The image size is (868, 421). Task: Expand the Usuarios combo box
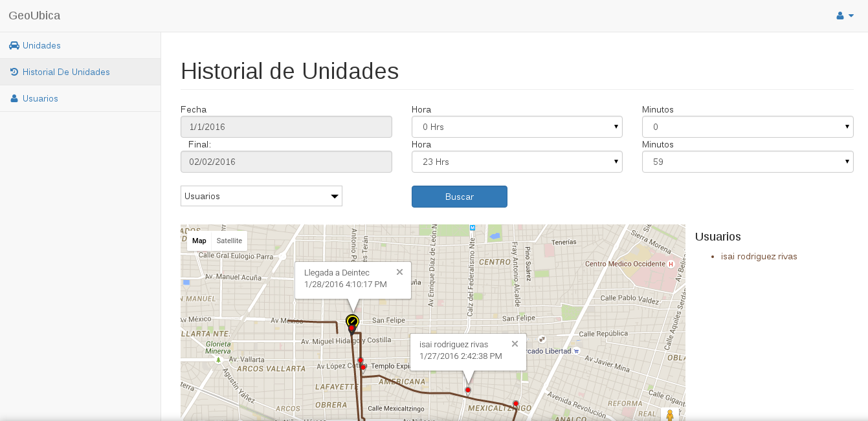pyautogui.click(x=262, y=196)
